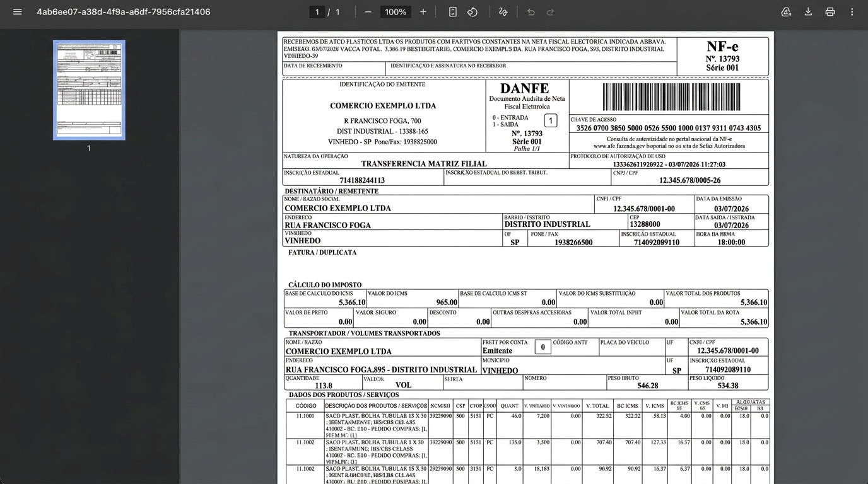Click the Emitente freight text
Screen dimensions: 868x484
(497, 351)
